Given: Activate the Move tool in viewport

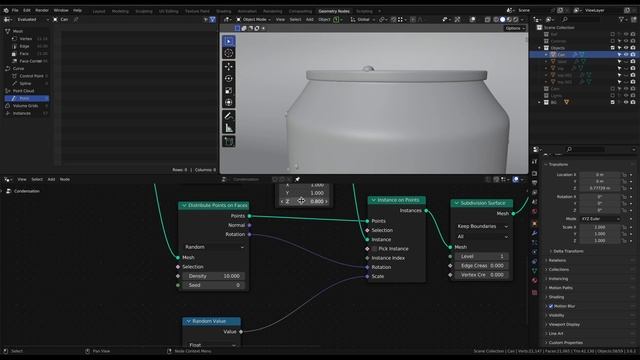Looking at the screenshot, I should point(229,67).
